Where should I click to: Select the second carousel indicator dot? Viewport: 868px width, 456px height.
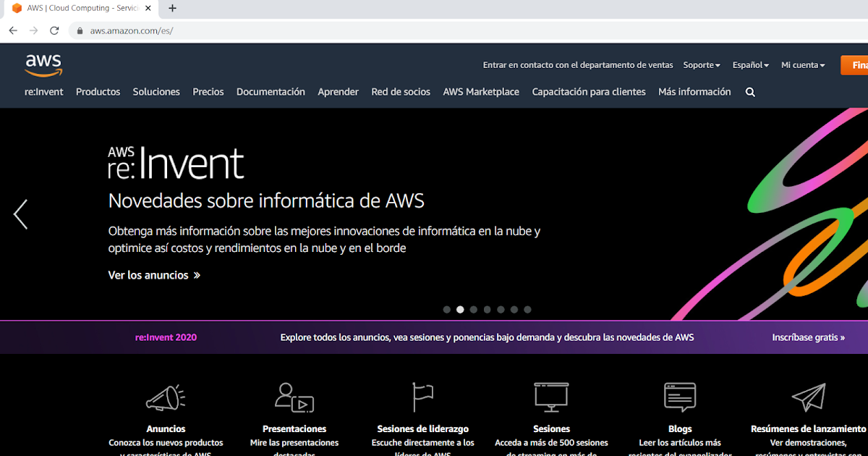460,309
